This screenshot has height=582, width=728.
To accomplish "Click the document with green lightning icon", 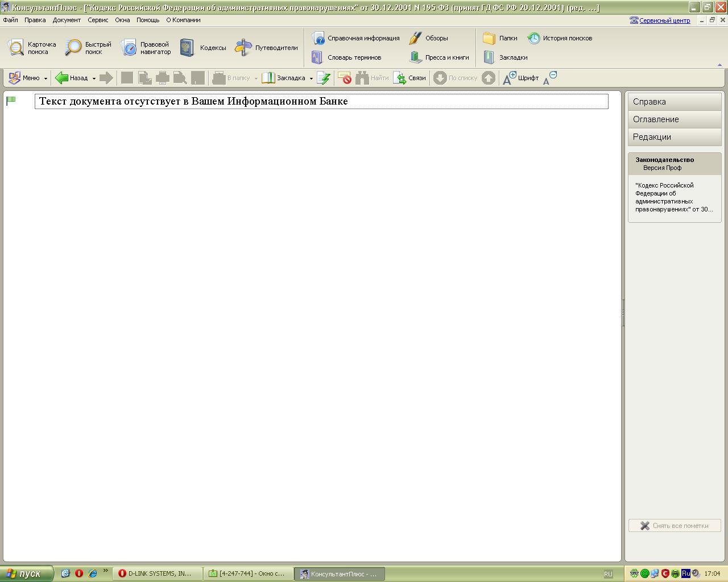I will (x=324, y=78).
